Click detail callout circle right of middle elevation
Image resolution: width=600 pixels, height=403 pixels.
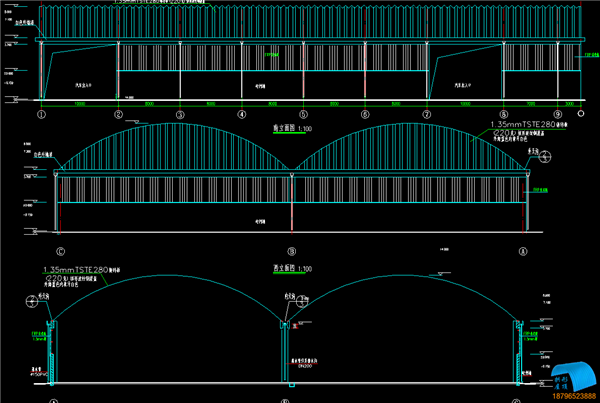545,156
